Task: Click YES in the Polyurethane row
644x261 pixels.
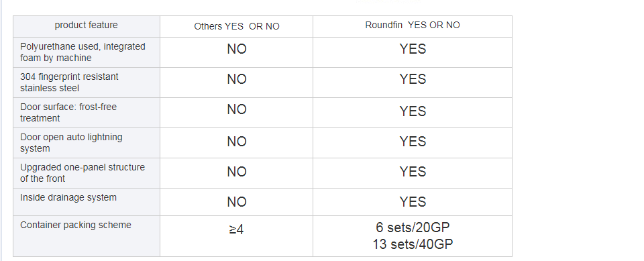Action: 413,49
